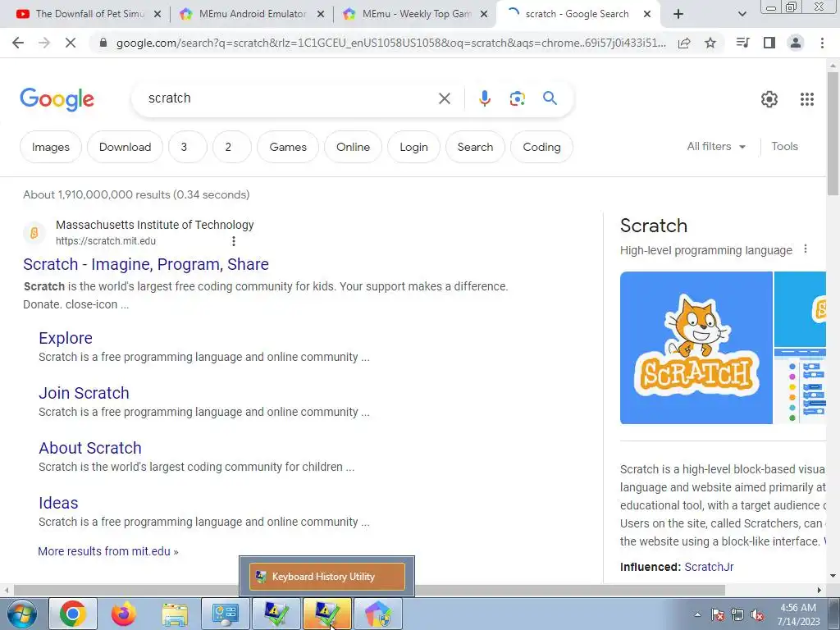The width and height of the screenshot is (840, 630).
Task: Open the tab search dropdown arrow
Action: [x=742, y=15]
